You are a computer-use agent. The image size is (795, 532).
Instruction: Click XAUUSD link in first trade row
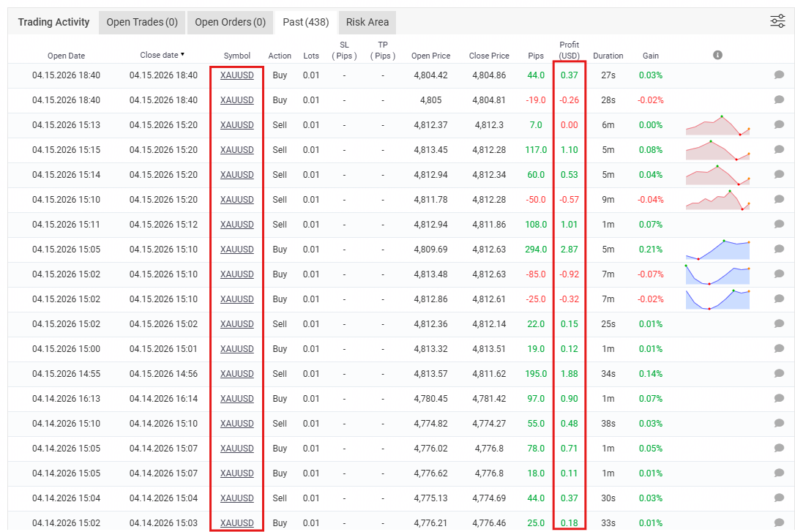tap(236, 75)
